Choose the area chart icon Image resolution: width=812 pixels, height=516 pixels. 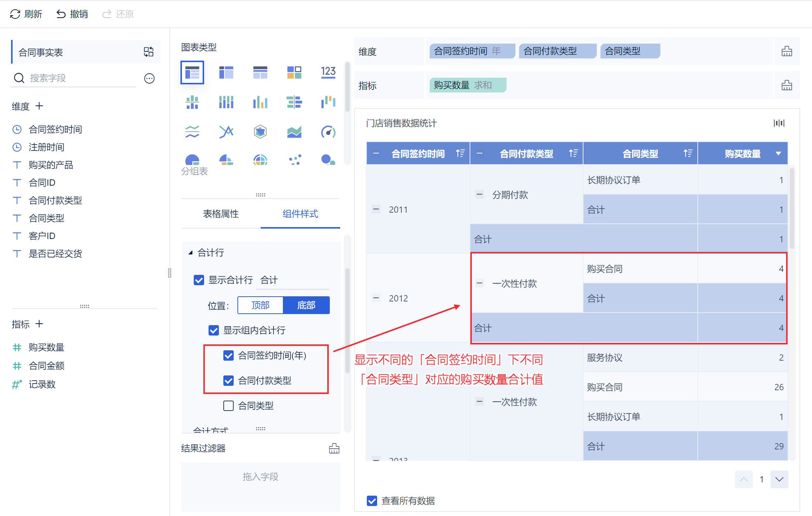pyautogui.click(x=294, y=132)
